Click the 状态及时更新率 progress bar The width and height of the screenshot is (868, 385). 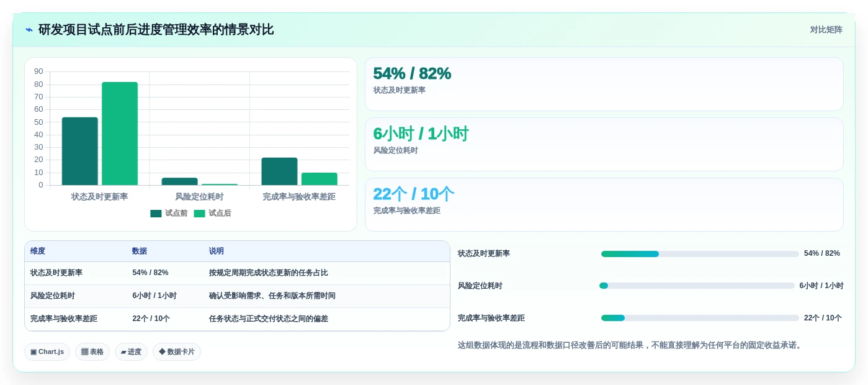click(700, 254)
